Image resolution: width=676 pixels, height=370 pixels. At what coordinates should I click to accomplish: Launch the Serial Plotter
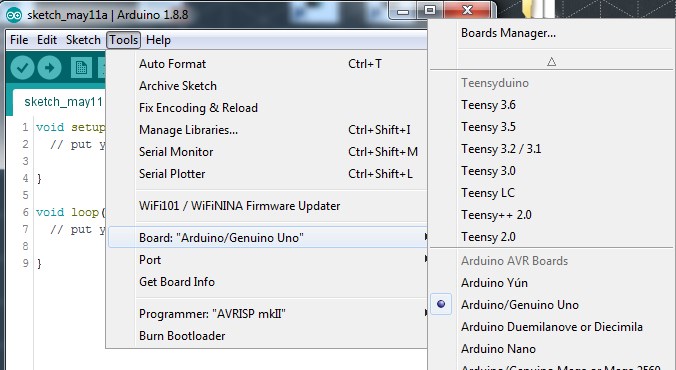click(266, 174)
